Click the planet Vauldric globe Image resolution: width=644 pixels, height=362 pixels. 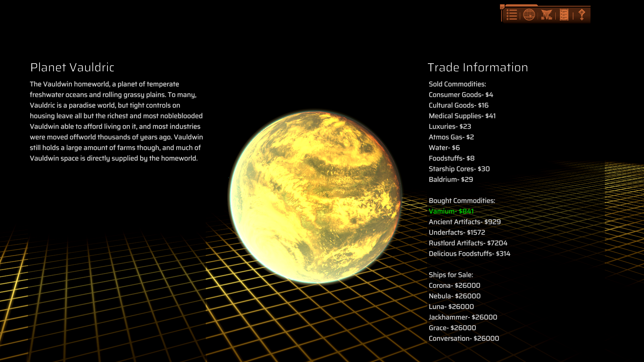coord(315,197)
